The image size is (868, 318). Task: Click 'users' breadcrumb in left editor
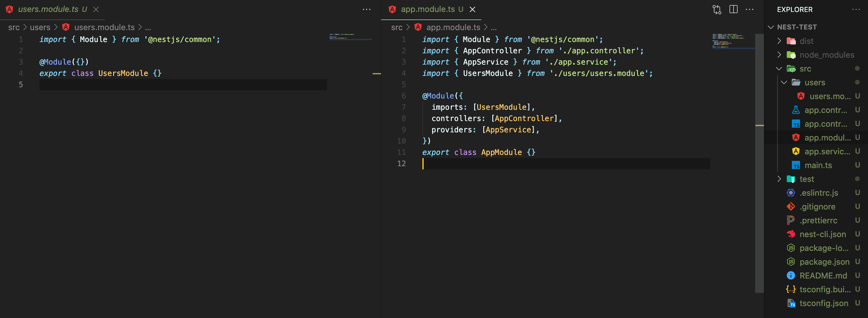[40, 27]
